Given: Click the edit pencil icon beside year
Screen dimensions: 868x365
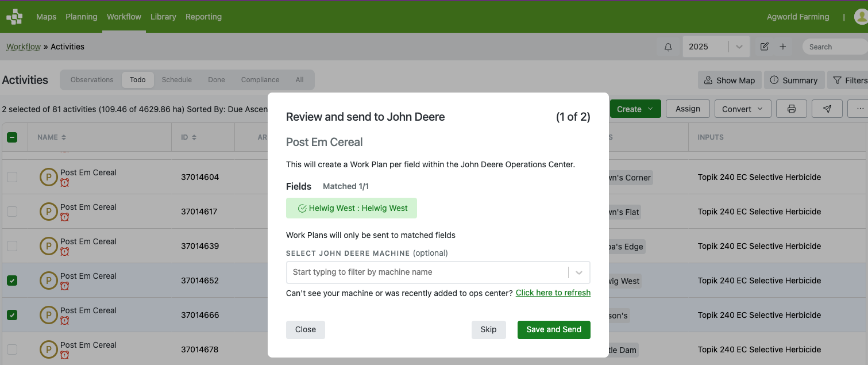Looking at the screenshot, I should 765,47.
